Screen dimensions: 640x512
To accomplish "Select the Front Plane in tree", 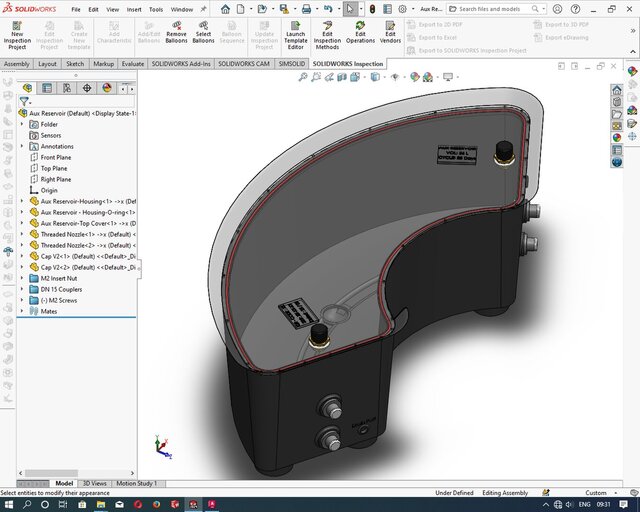I will pos(55,157).
